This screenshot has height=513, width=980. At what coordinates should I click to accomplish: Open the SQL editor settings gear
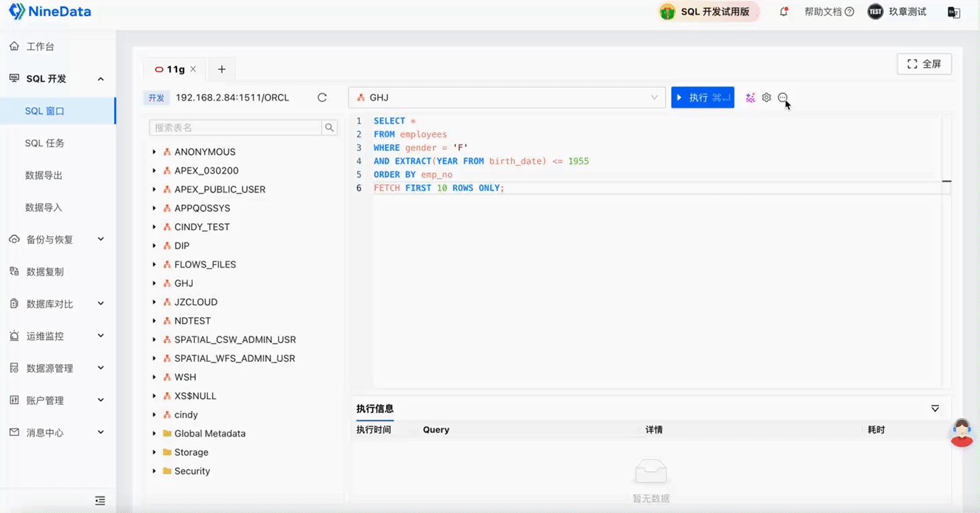pos(767,97)
